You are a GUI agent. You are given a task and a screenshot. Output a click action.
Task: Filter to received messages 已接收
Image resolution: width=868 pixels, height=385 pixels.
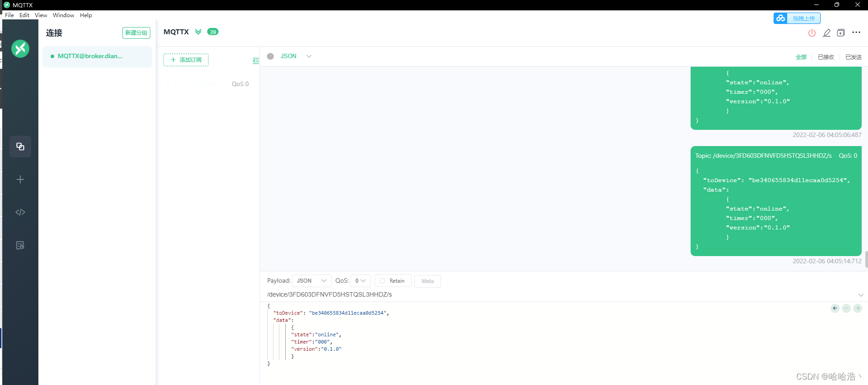[826, 57]
